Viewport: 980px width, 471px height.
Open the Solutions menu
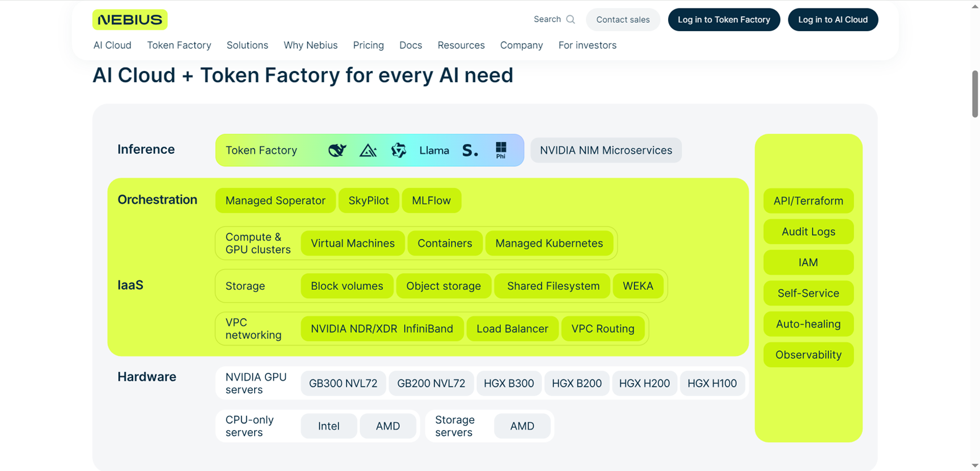(247, 45)
